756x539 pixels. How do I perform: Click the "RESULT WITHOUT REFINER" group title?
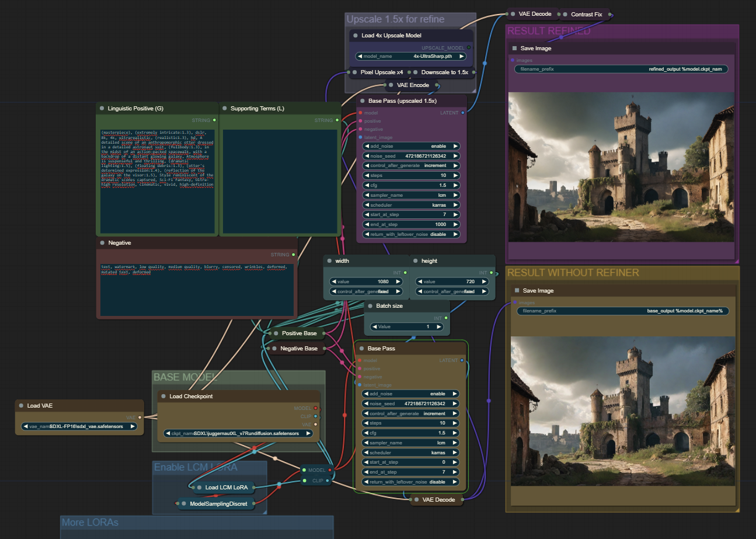coord(573,273)
